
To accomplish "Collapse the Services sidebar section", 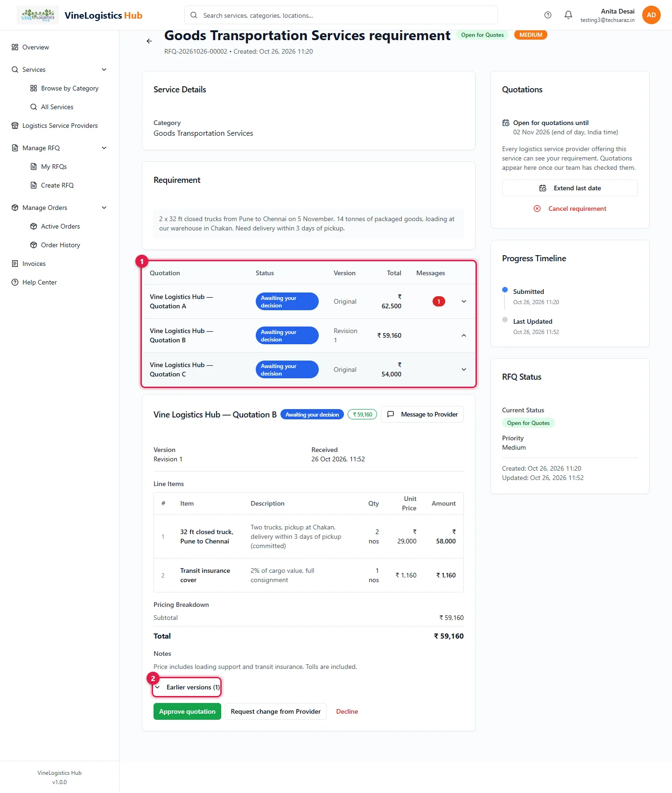I will pyautogui.click(x=104, y=70).
